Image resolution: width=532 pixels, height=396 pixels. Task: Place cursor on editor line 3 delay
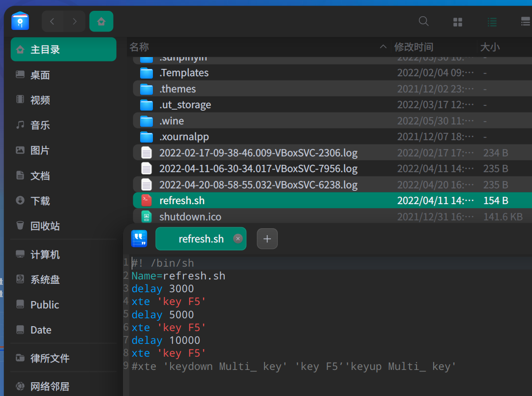point(147,289)
